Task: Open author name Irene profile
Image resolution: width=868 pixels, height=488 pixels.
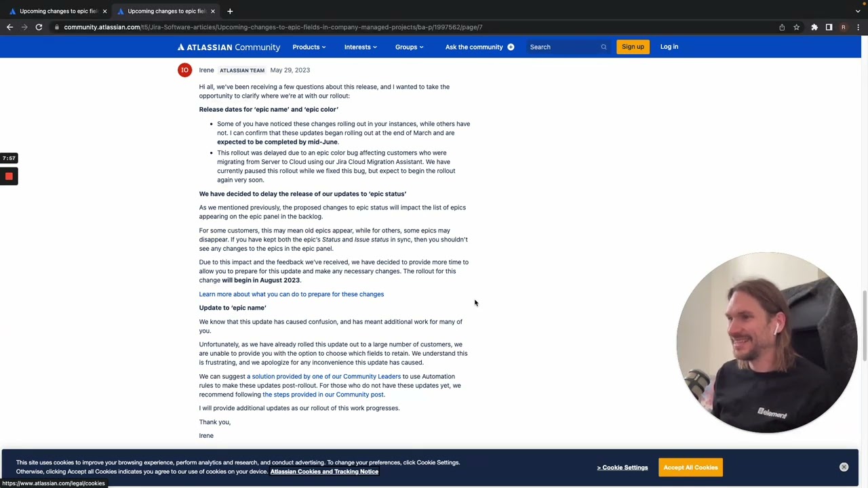Action: (x=206, y=70)
